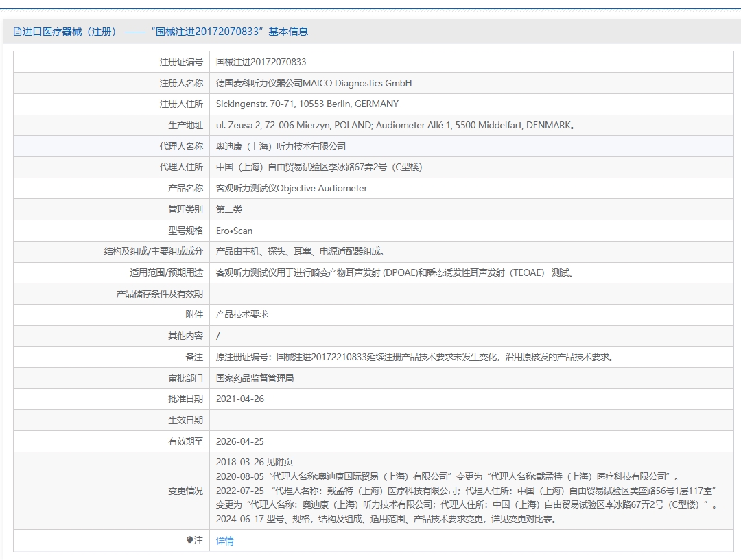The image size is (741, 560).
Task: Select management class value 第二类
Action: [229, 209]
